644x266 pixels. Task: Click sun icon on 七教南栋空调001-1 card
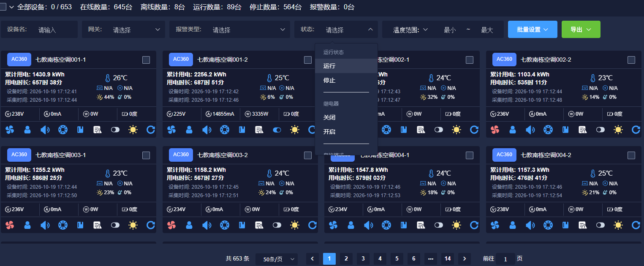coord(133,130)
